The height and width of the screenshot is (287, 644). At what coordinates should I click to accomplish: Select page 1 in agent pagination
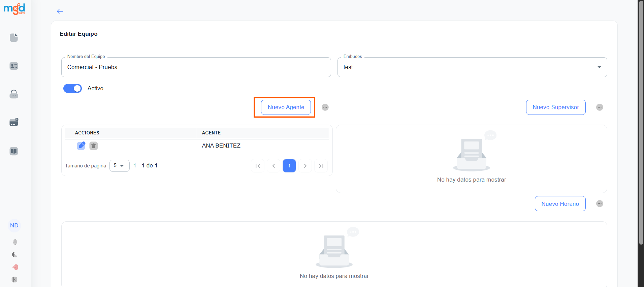pyautogui.click(x=289, y=166)
